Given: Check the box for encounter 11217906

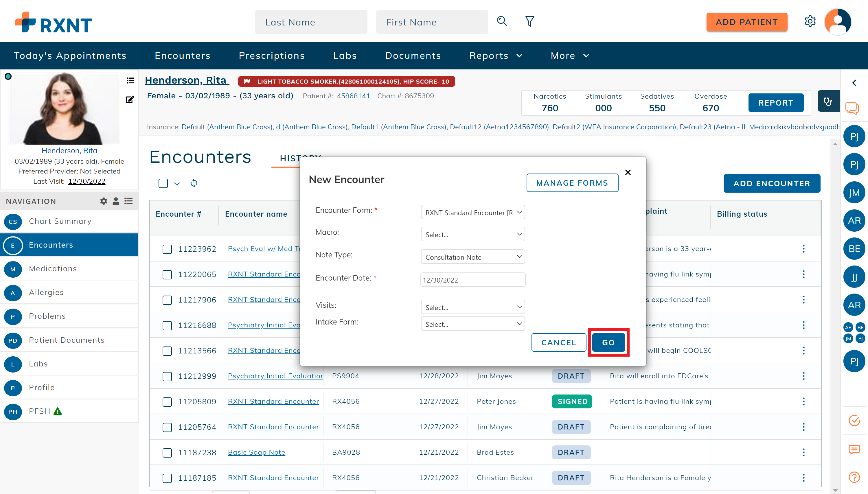Looking at the screenshot, I should point(167,300).
